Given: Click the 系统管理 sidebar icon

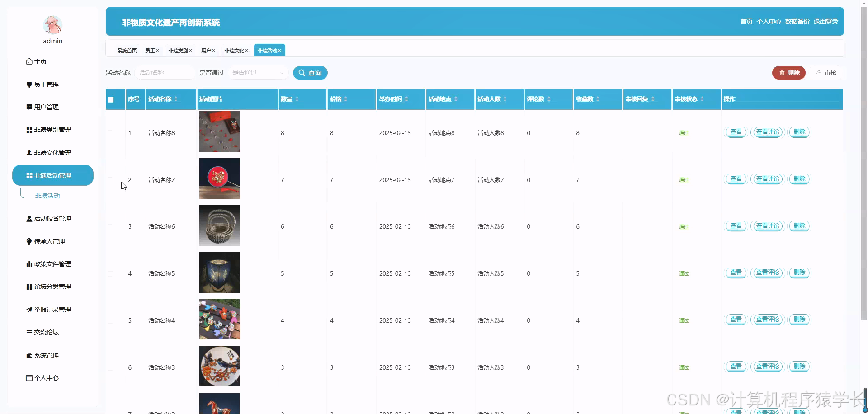Looking at the screenshot, I should 29,355.
